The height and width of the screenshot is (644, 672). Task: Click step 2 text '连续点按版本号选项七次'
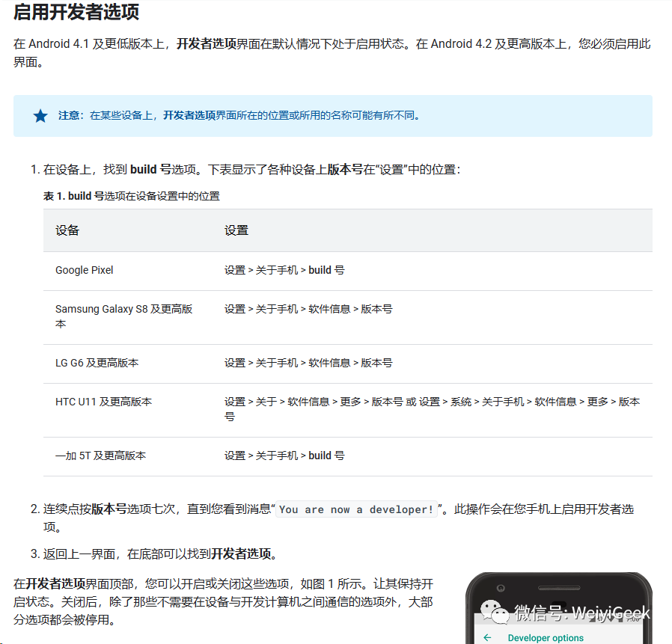coord(338,518)
